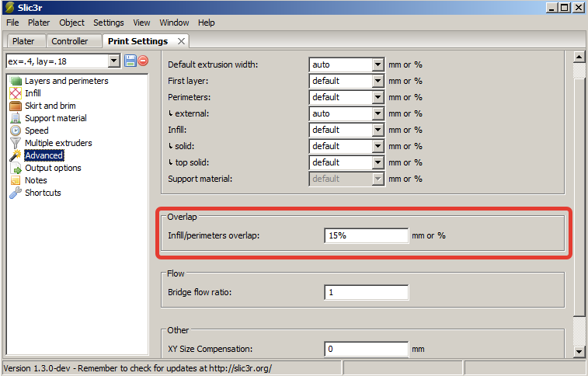This screenshot has height=376, width=588.
Task: Click the Notes icon
Action: point(16,180)
